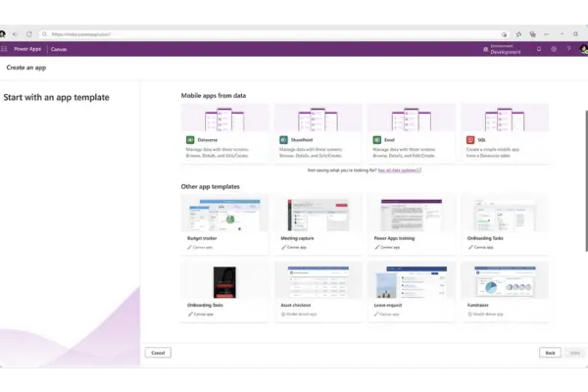Viewport: 588px width, 392px height.
Task: Add page to favorites with star icon
Action: point(518,34)
